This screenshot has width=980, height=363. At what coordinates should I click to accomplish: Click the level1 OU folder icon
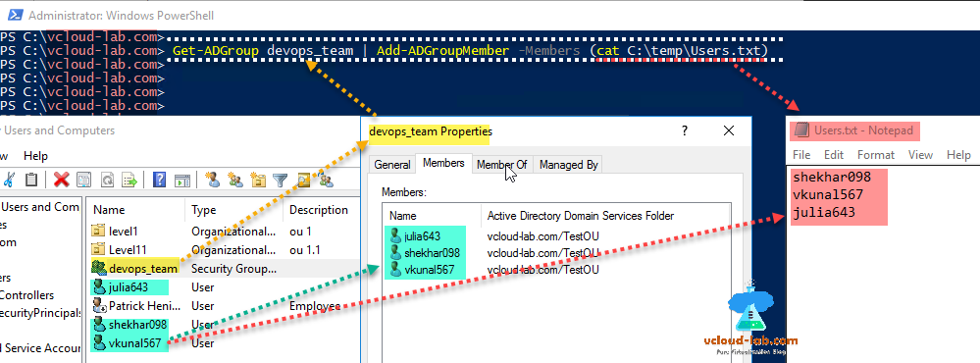point(98,232)
